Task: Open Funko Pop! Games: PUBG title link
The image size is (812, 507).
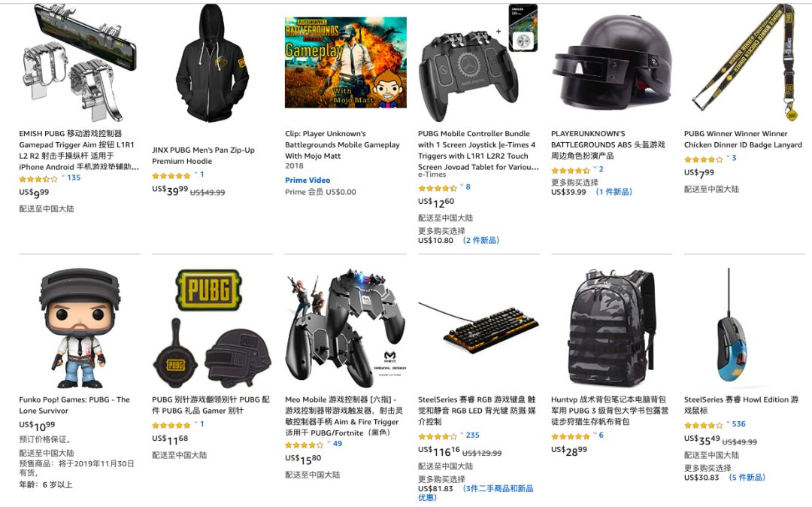Action: (x=74, y=405)
